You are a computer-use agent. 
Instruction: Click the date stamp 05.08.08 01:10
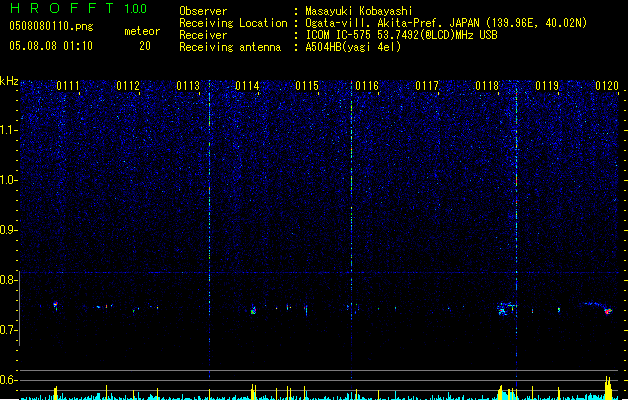(x=51, y=46)
